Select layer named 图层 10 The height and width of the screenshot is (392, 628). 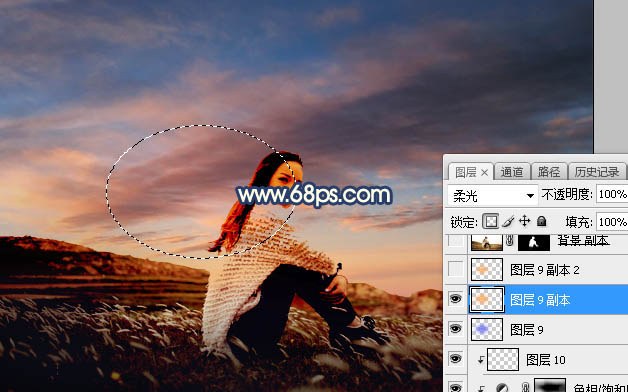coord(545,360)
